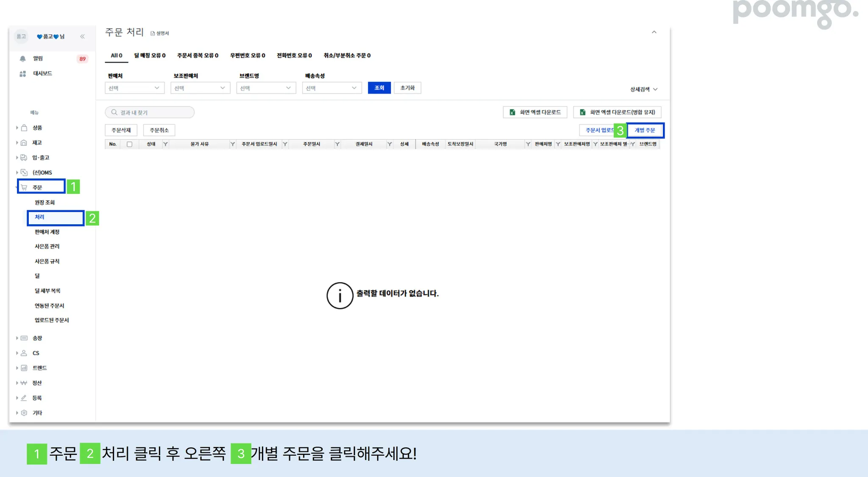The width and height of the screenshot is (868, 477).
Task: Open 판매처 계정 in the sidebar
Action: [47, 232]
